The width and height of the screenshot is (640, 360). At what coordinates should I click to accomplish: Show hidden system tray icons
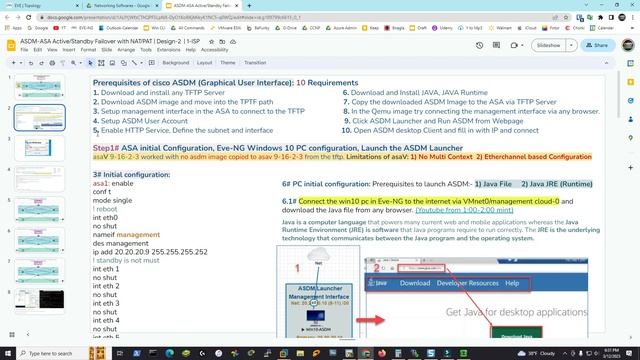(565, 353)
